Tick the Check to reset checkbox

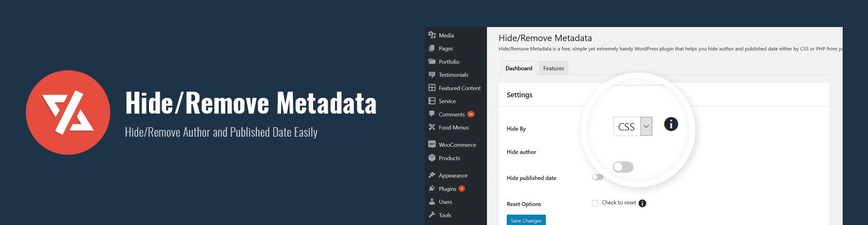[x=595, y=203]
